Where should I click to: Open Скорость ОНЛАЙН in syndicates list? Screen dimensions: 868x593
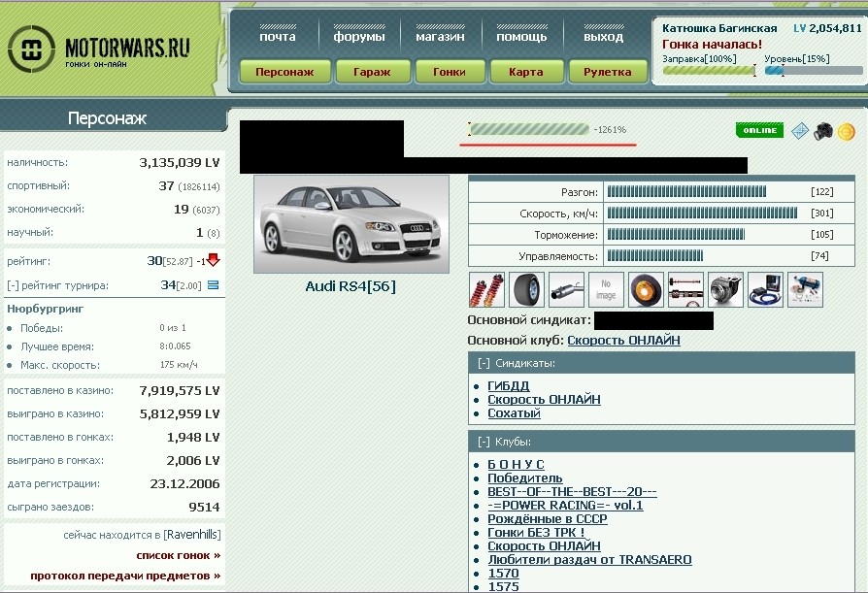tap(544, 400)
